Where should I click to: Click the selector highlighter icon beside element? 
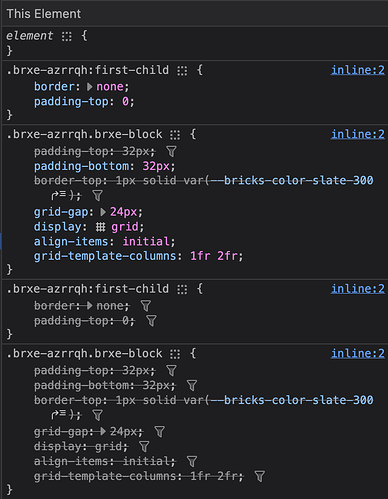67,36
